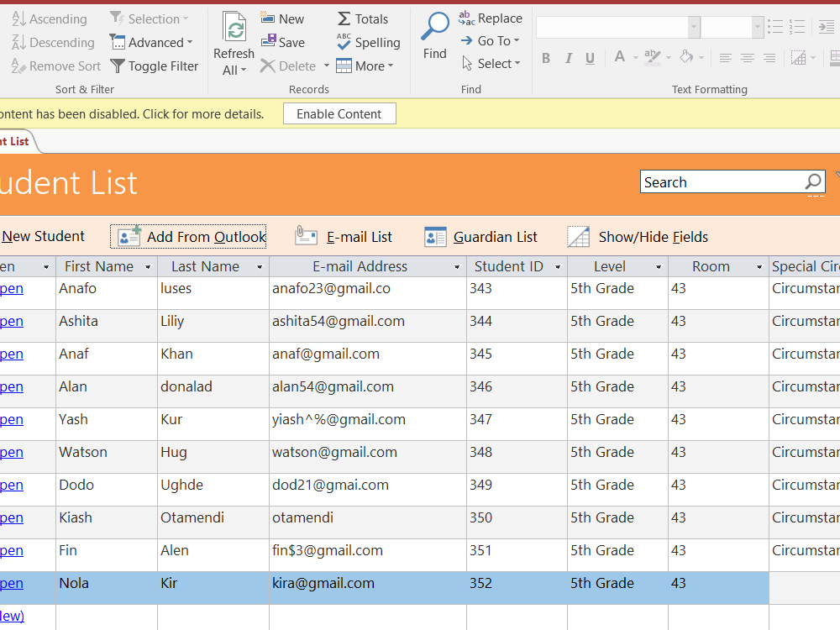Select Student ID cell 347
Image resolution: width=840 pixels, height=630 pixels.
pyautogui.click(x=517, y=423)
